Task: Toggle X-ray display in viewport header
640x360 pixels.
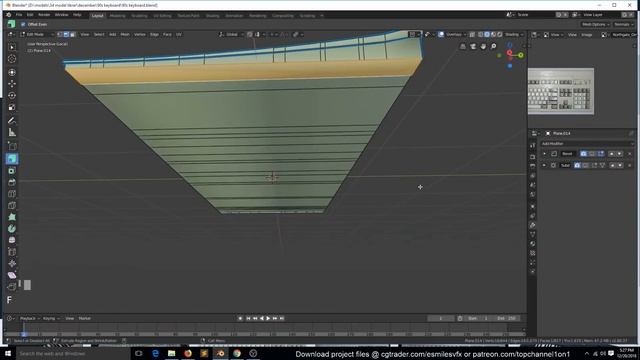Action: (x=472, y=35)
